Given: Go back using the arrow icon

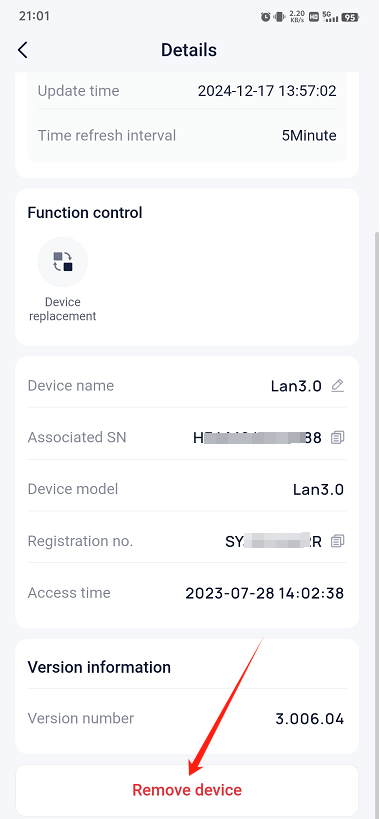Looking at the screenshot, I should [x=22, y=50].
